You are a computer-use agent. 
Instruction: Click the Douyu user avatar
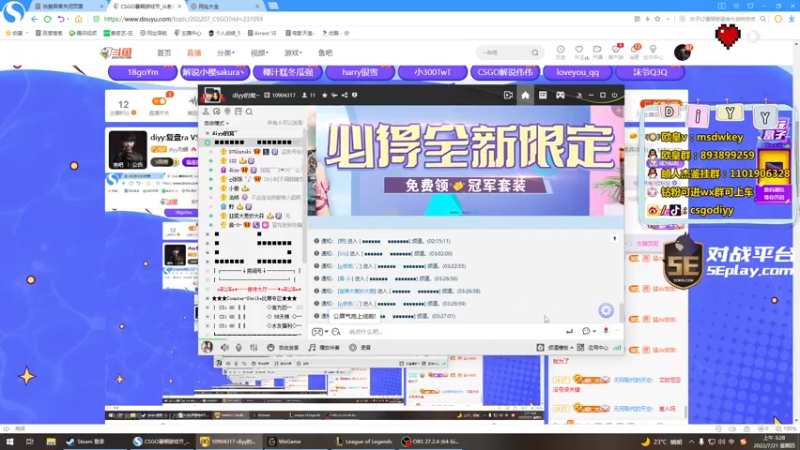click(682, 52)
